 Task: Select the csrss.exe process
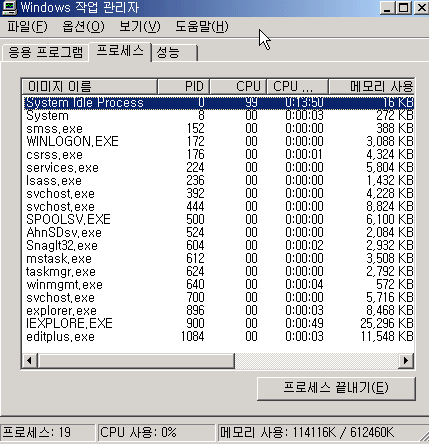point(218,155)
